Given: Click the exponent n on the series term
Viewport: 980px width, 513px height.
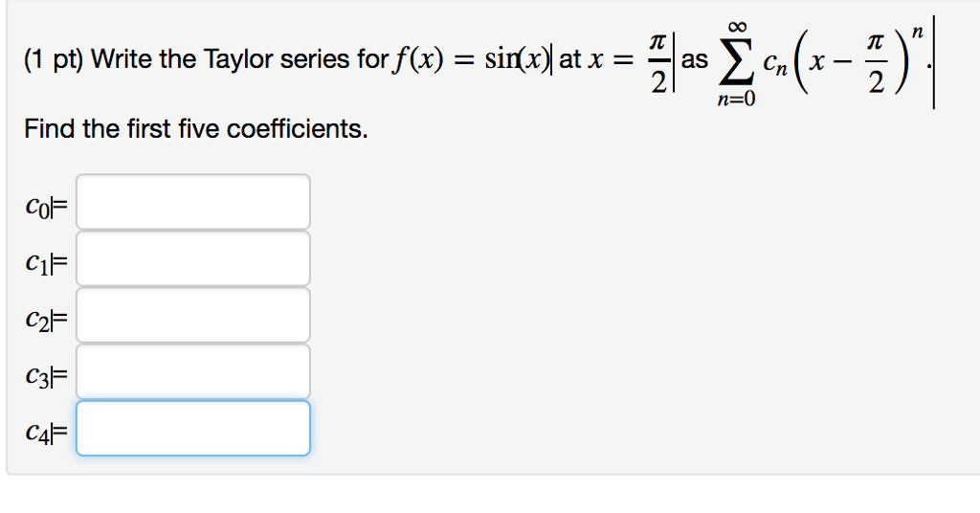Looking at the screenshot, I should pyautogui.click(x=917, y=33).
